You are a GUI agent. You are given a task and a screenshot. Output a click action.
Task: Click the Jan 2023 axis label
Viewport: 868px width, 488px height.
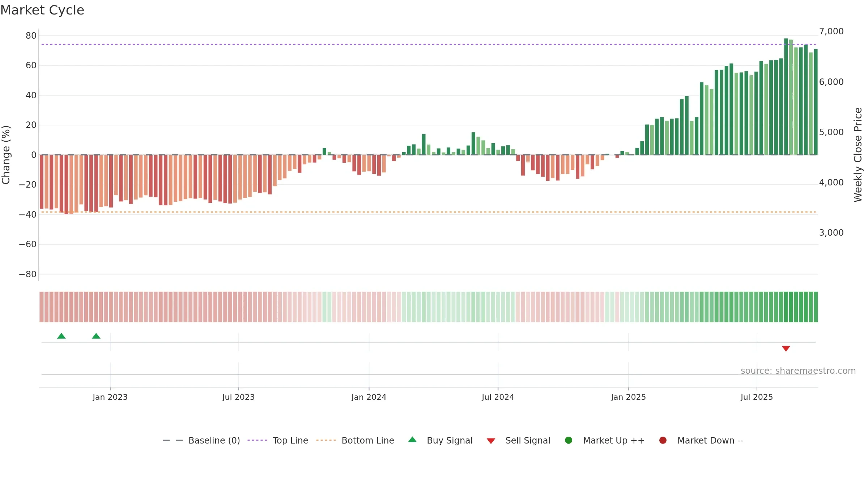tap(110, 397)
